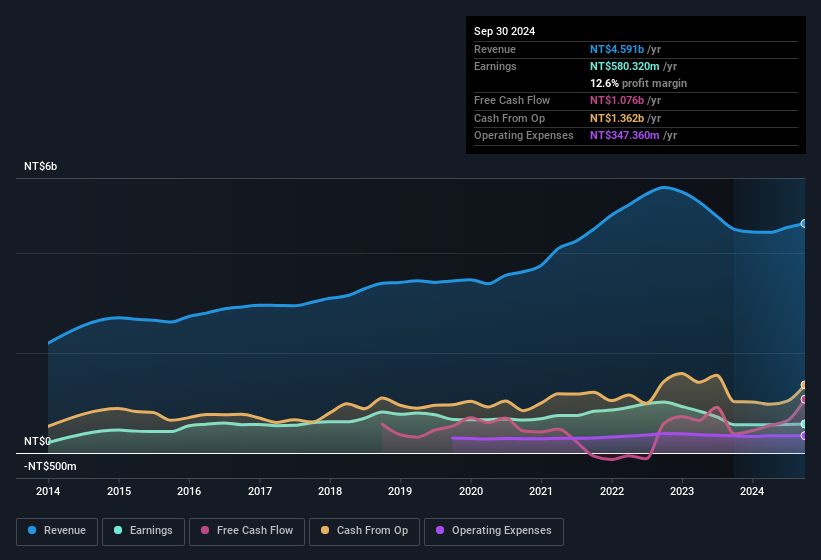Toggle the Earnings legend button
This screenshot has width=821, height=560.
[x=143, y=530]
